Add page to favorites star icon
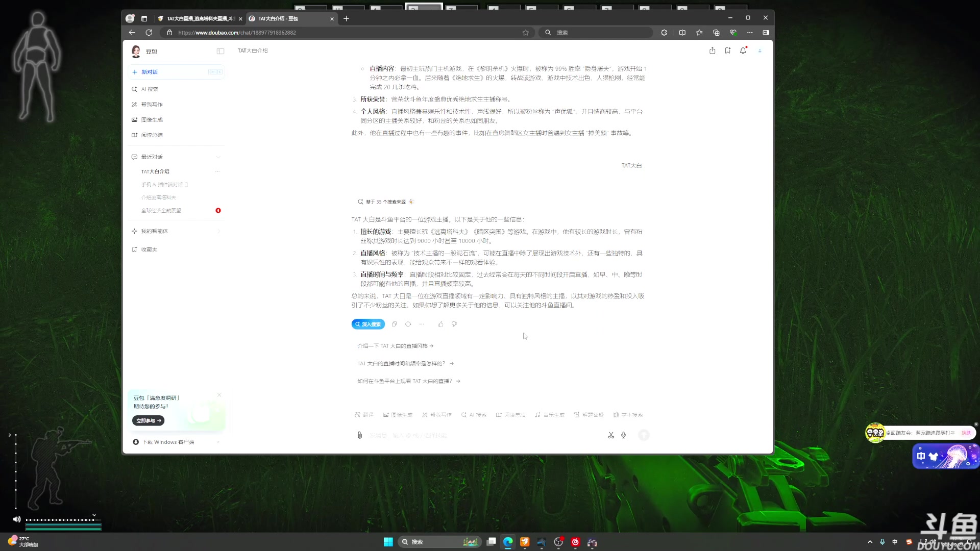Image resolution: width=980 pixels, height=551 pixels. 526,33
